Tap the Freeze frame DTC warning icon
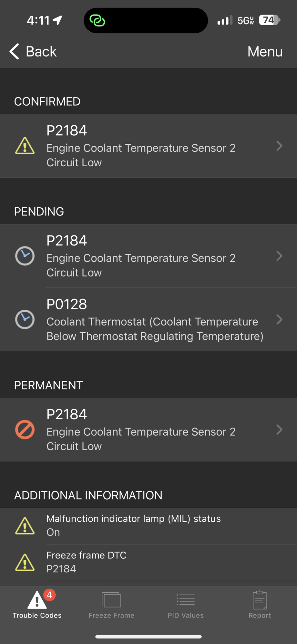The width and height of the screenshot is (297, 644). pyautogui.click(x=25, y=562)
